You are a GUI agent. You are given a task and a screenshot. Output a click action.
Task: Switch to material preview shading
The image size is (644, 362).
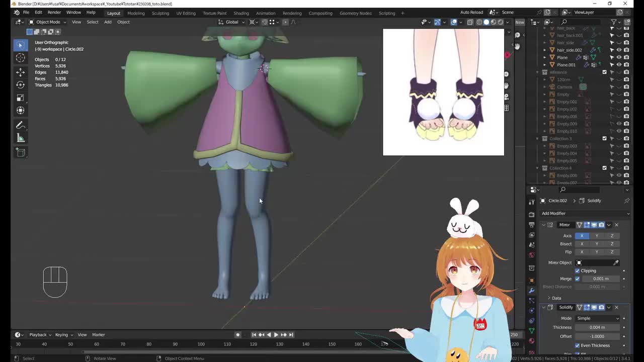coord(493,22)
